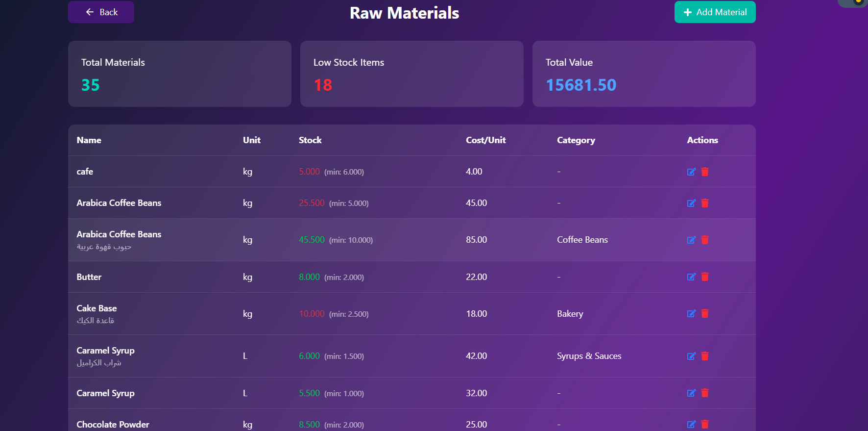Screen dimensions: 868x431
Task: Click the 8.000 stock value for Butter
Action: pyautogui.click(x=310, y=277)
